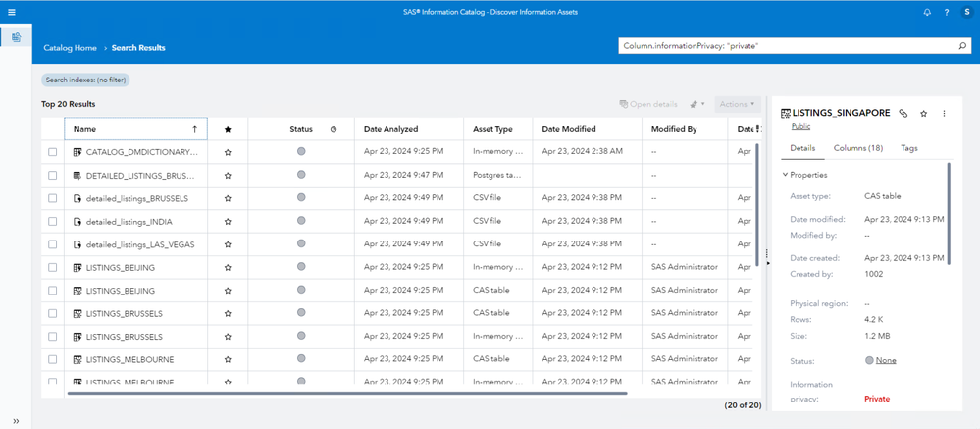Open the Actions dropdown
The image size is (980, 429).
pyautogui.click(x=737, y=104)
